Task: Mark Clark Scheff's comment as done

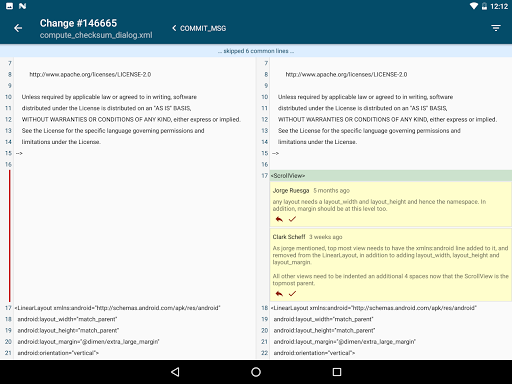Action: point(292,294)
